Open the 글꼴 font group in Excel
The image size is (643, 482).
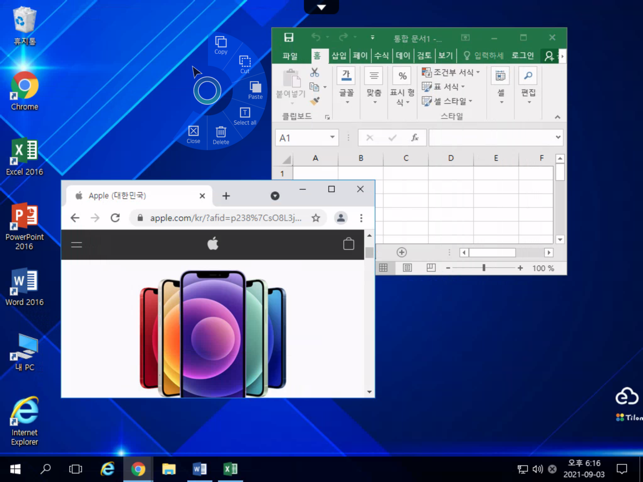(346, 86)
